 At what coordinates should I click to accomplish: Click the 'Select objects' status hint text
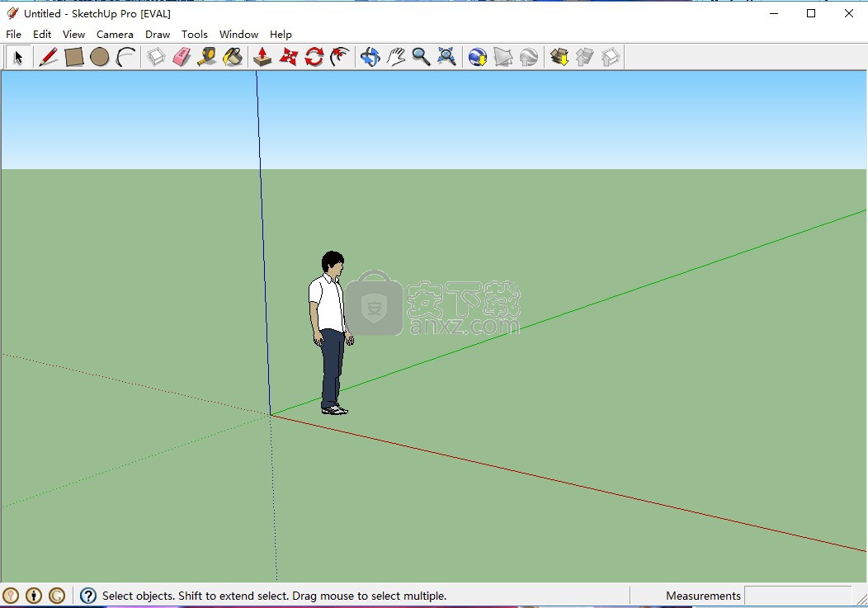tap(274, 596)
